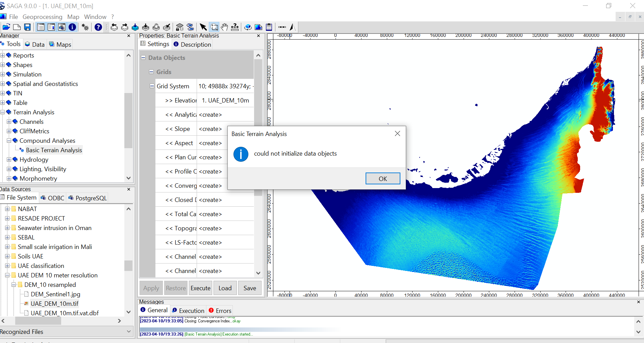Click the Save floppy disk toolbar icon
644x343 pixels.
pyautogui.click(x=27, y=27)
